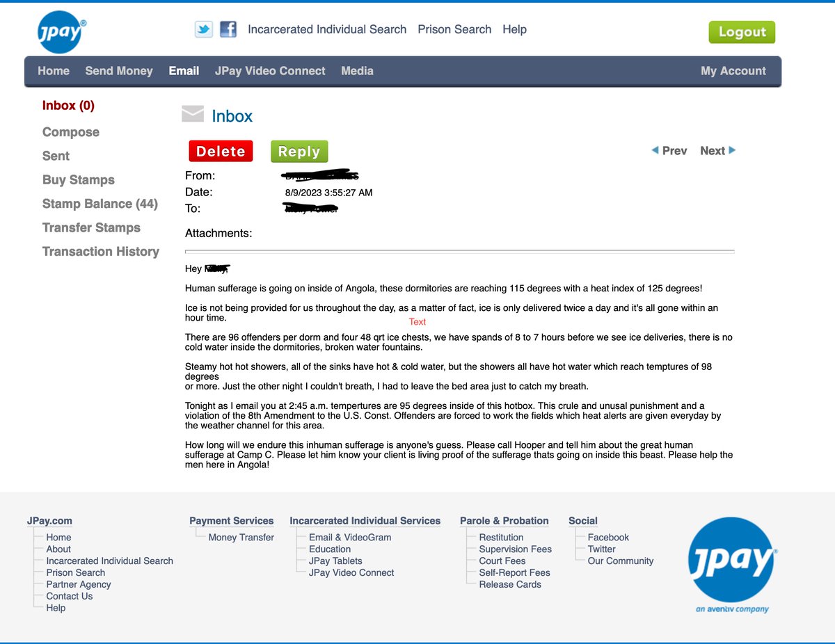Open footer Facebook text link
This screenshot has width=835, height=644.
tap(608, 538)
